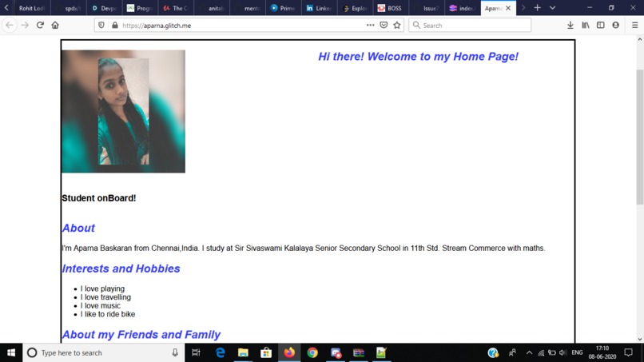Click Firefox icon in taskbar
Viewport: 644px width, 362px height.
coord(289,352)
